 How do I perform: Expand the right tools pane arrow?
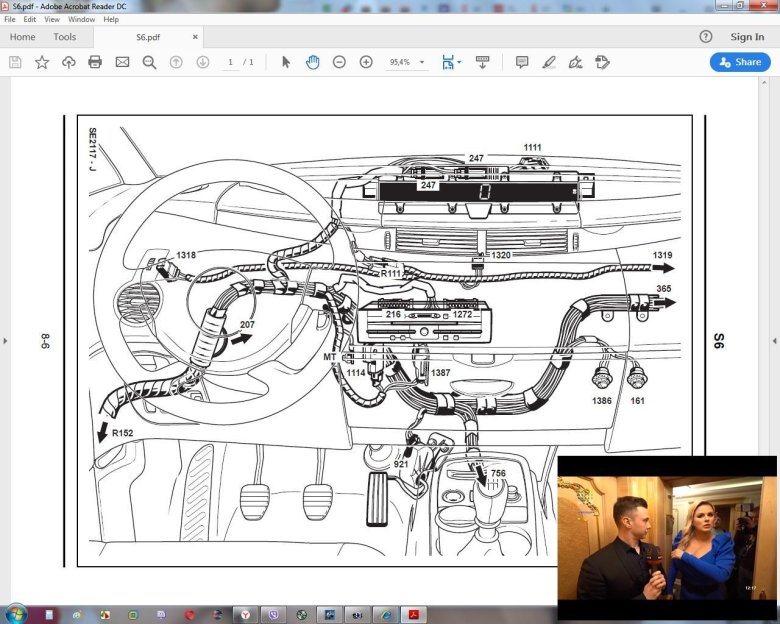[x=774, y=341]
